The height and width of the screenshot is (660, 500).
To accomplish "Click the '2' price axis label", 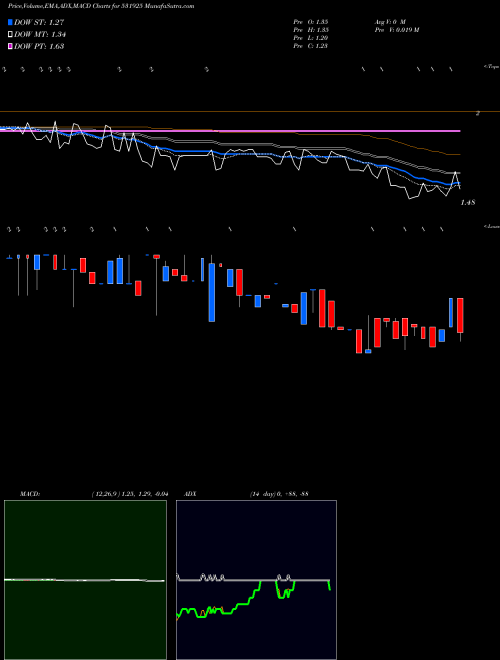I will [478, 113].
